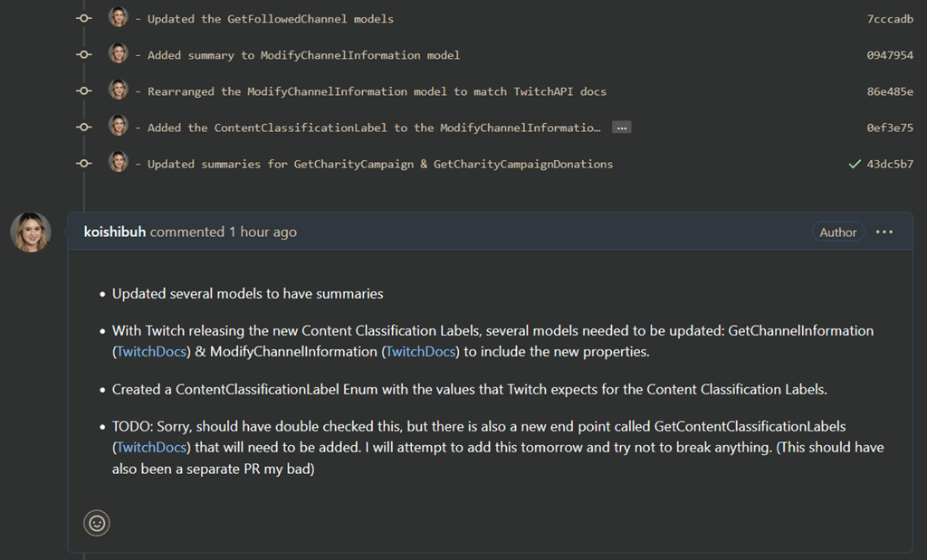The image size is (927, 560).
Task: Open commit hash 7cccadb
Action: pos(890,19)
